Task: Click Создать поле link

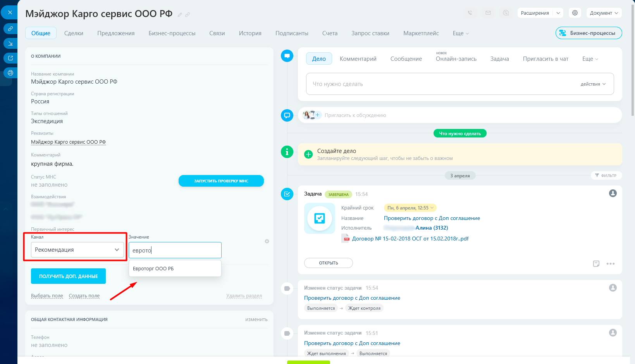Action: pos(84,296)
